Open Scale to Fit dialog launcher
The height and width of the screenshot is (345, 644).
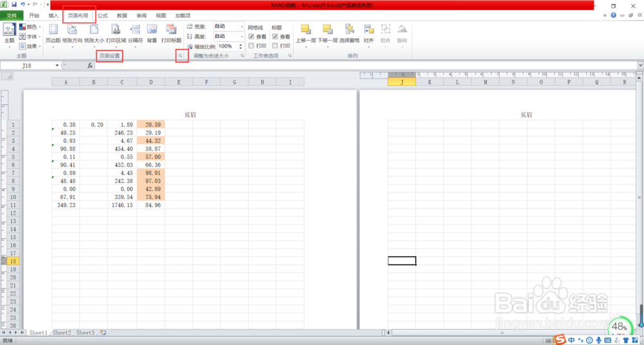pyautogui.click(x=242, y=55)
